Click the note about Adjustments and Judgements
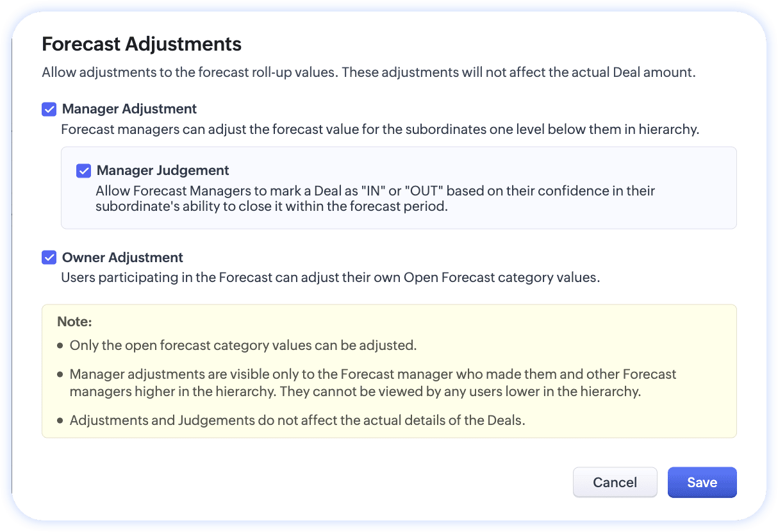Image resolution: width=778 pixels, height=532 pixels. (x=297, y=421)
